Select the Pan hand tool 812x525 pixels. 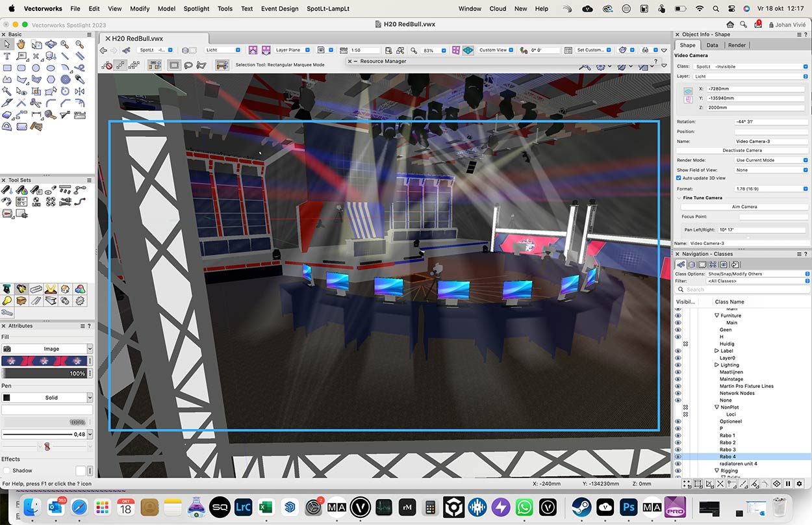[21, 44]
